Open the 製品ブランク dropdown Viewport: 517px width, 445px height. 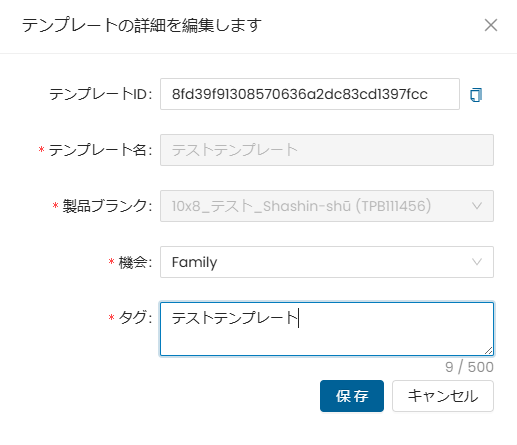pos(327,206)
